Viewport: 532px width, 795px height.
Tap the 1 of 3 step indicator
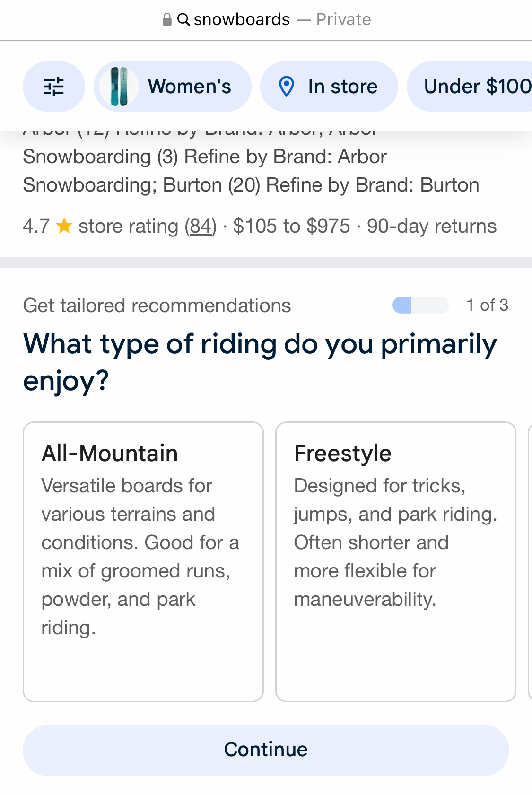coord(487,305)
